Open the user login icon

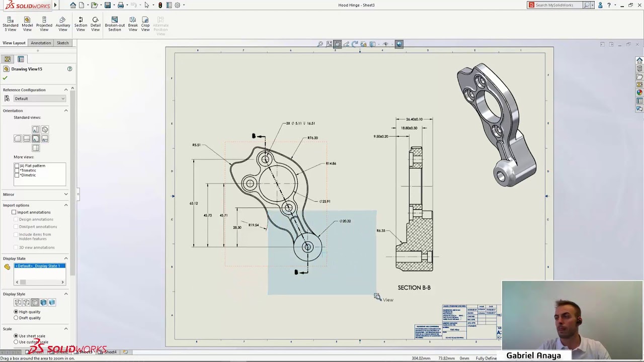(x=600, y=5)
